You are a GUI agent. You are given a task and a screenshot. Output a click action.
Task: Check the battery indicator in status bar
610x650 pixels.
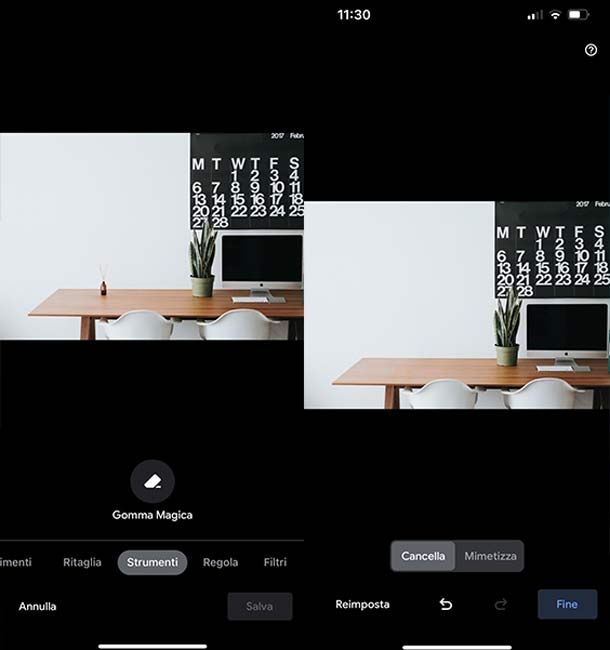click(579, 15)
